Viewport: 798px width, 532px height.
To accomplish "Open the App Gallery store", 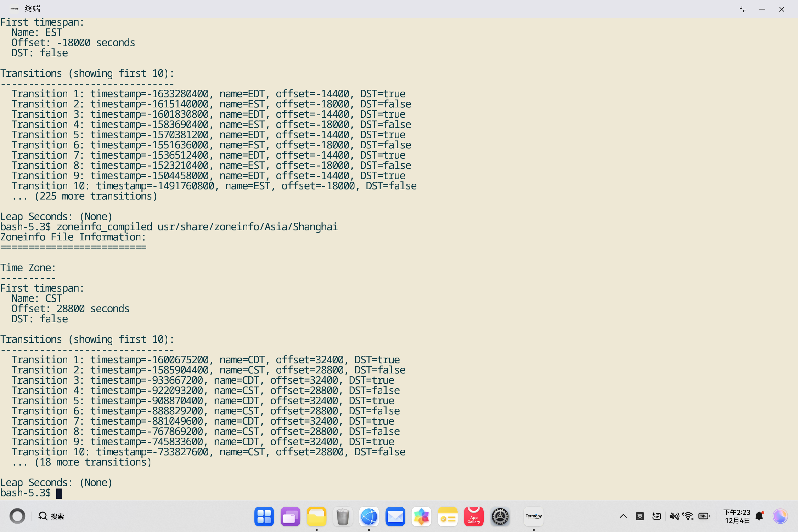I will [x=474, y=516].
